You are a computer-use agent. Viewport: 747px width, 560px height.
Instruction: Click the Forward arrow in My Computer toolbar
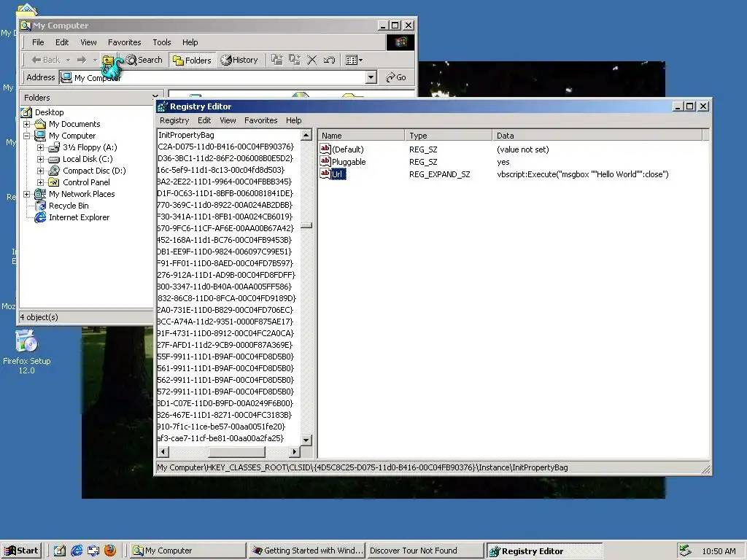coord(82,60)
